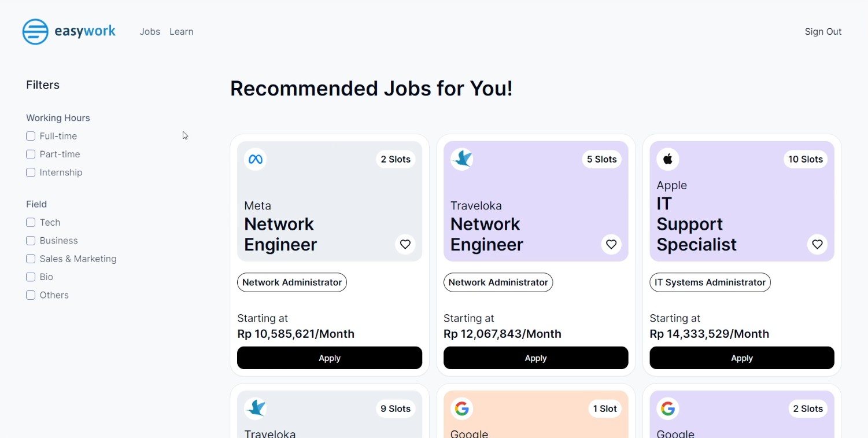Click the Apple company logo icon

[668, 159]
